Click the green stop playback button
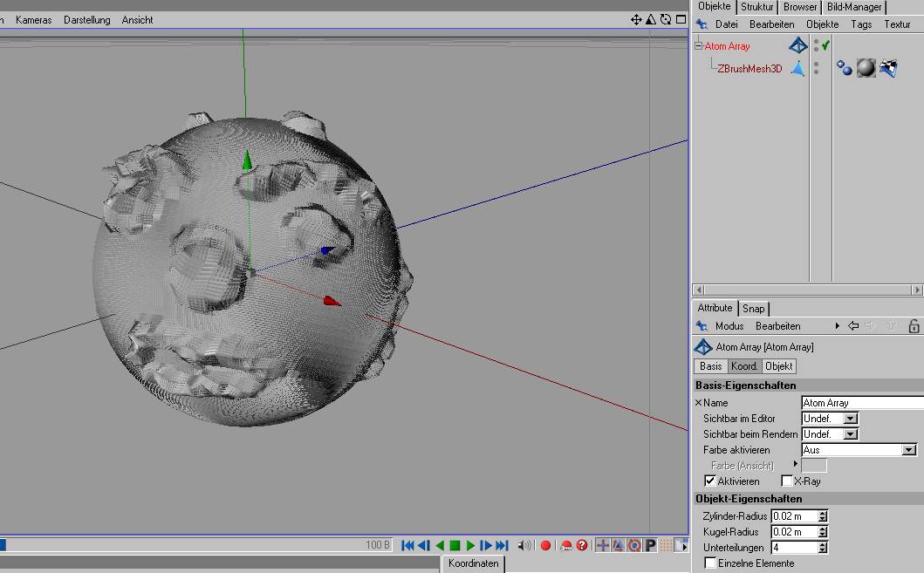Screen dimensions: 924x573 [455, 546]
